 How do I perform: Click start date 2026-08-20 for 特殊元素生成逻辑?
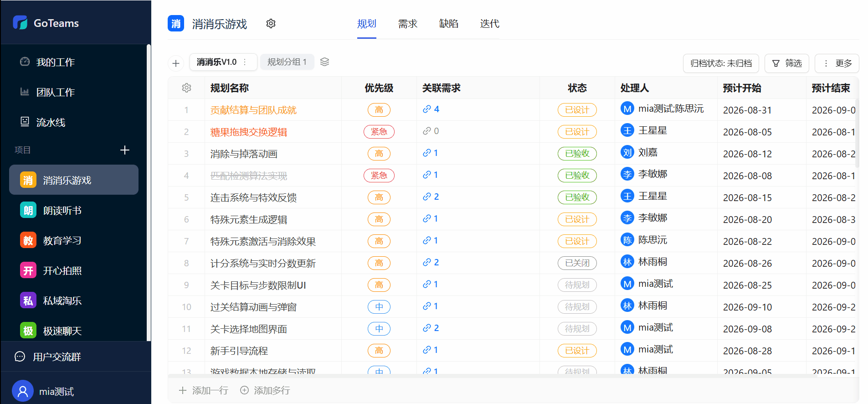747,219
